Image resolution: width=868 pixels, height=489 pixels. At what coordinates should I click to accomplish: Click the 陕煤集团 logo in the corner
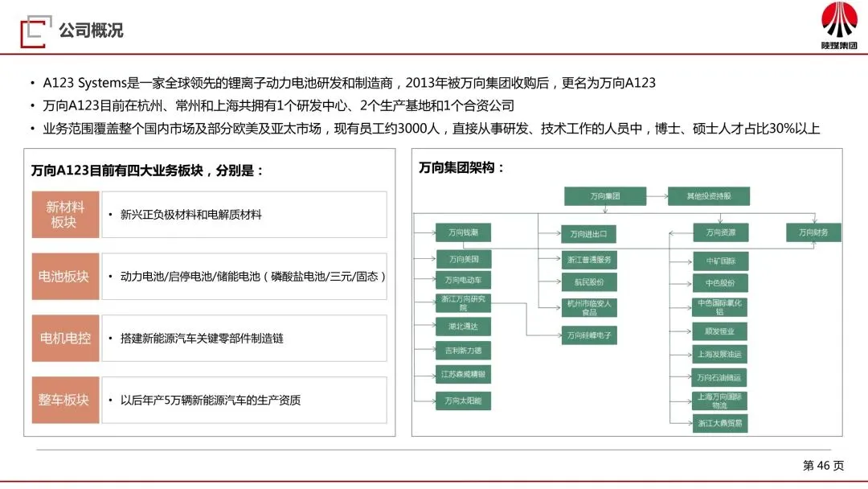coord(839,26)
